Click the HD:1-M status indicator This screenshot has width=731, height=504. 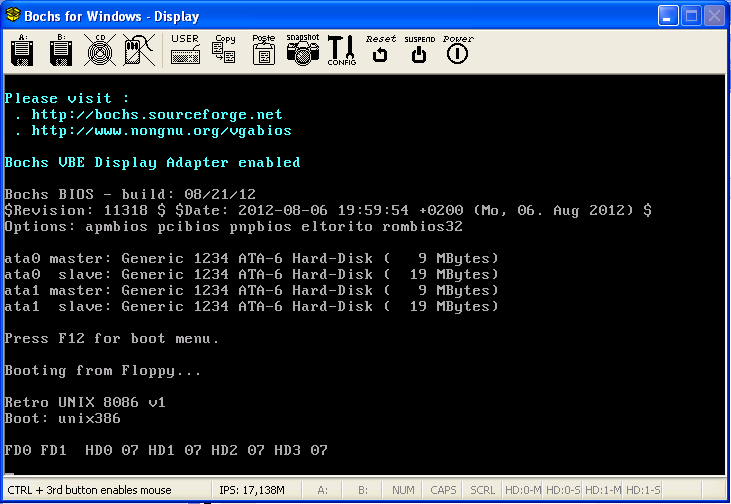pyautogui.click(x=603, y=490)
